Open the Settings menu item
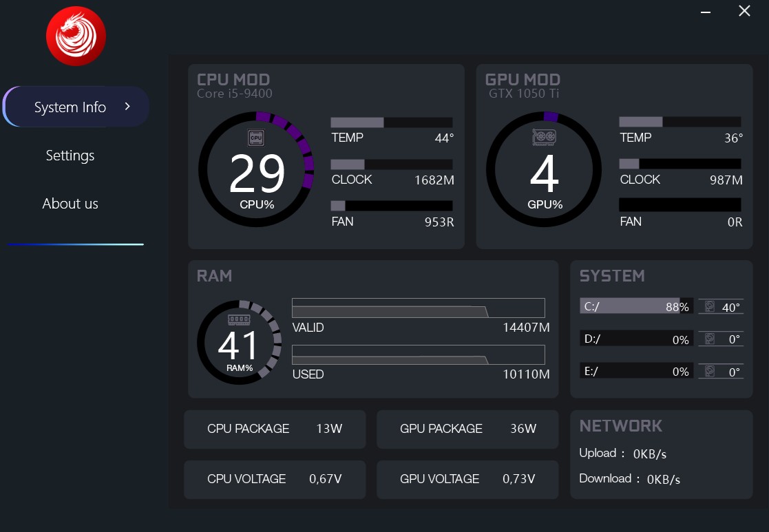This screenshot has width=769, height=532. (x=70, y=156)
